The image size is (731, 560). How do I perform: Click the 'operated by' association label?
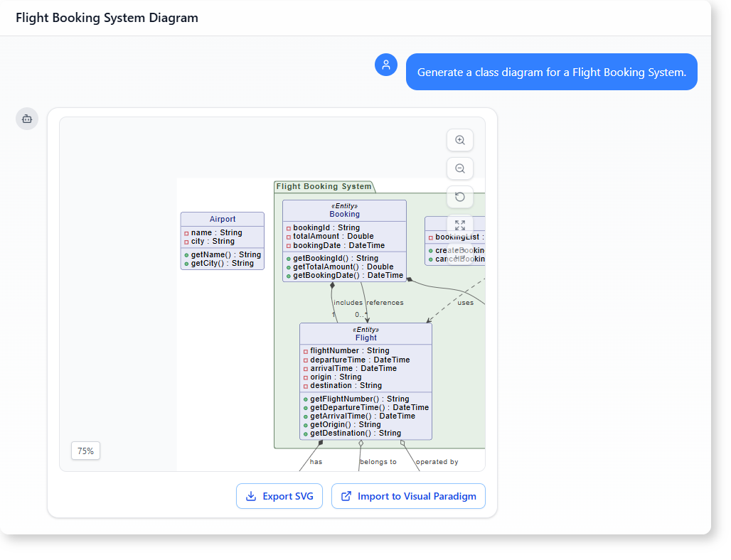point(437,462)
